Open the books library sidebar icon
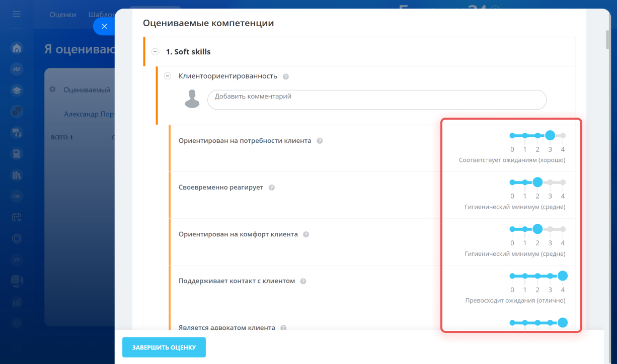Screen dimensions: 617x364 (17, 175)
